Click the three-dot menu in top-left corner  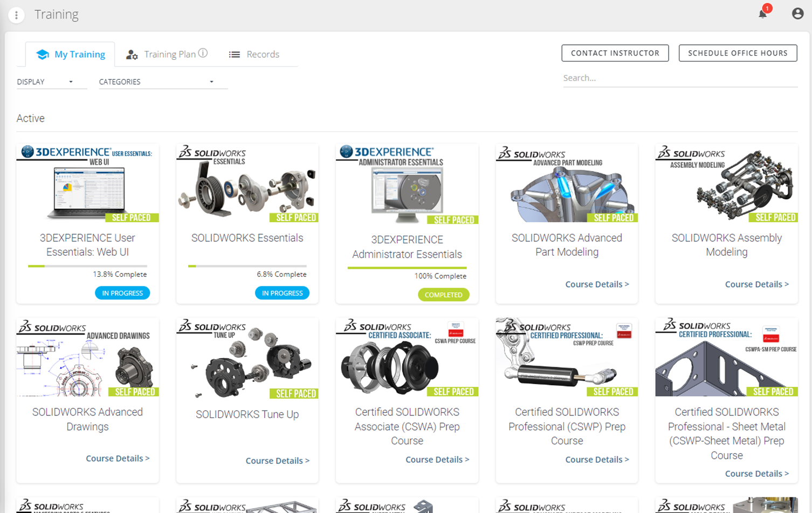coord(16,15)
